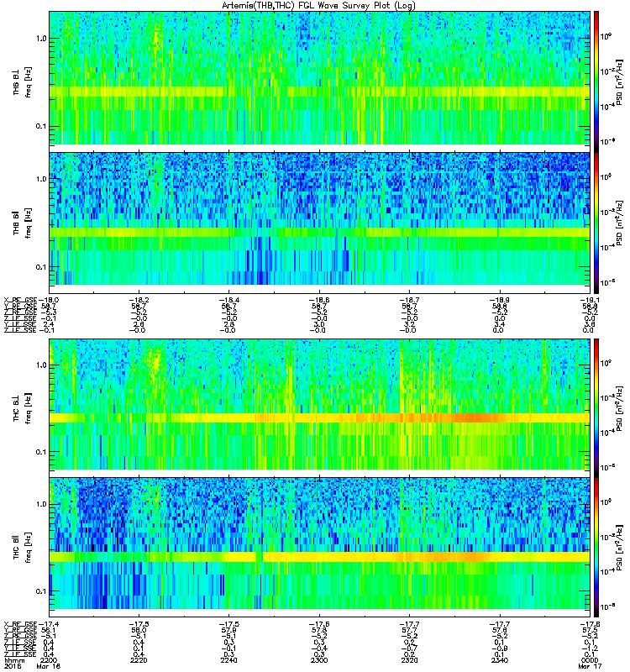Click the THB X_RE_GSE value '-18.2'
The height and width of the screenshot is (672, 630).
(139, 300)
